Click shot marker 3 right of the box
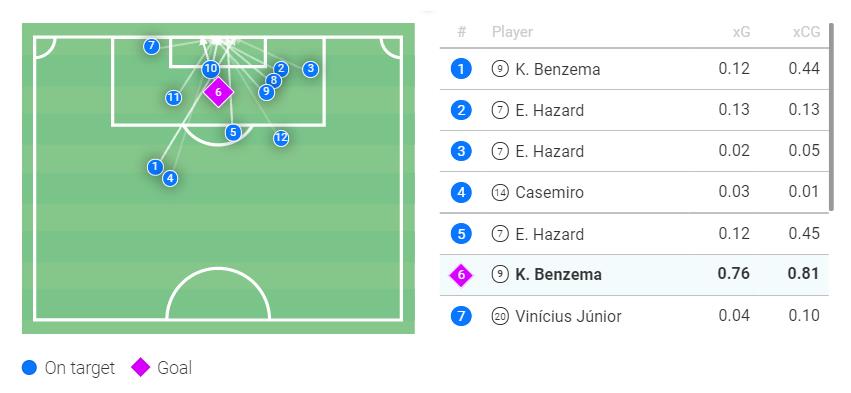 [x=310, y=69]
